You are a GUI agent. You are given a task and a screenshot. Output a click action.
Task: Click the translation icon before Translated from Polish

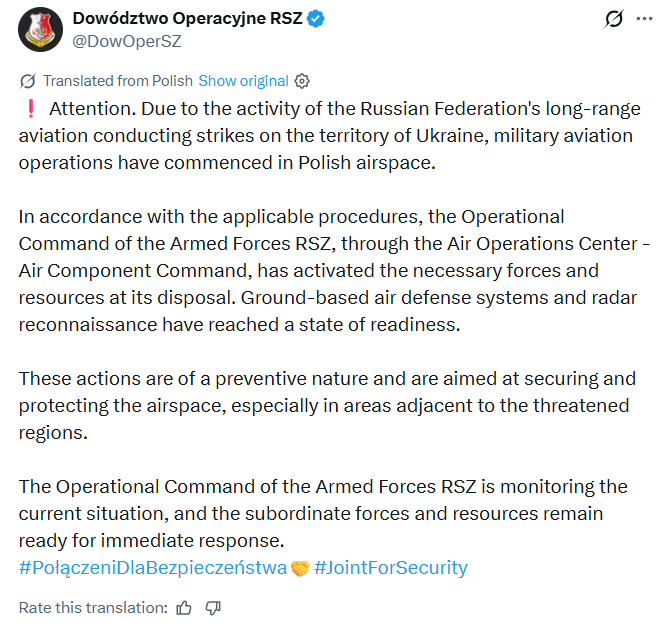click(x=28, y=81)
